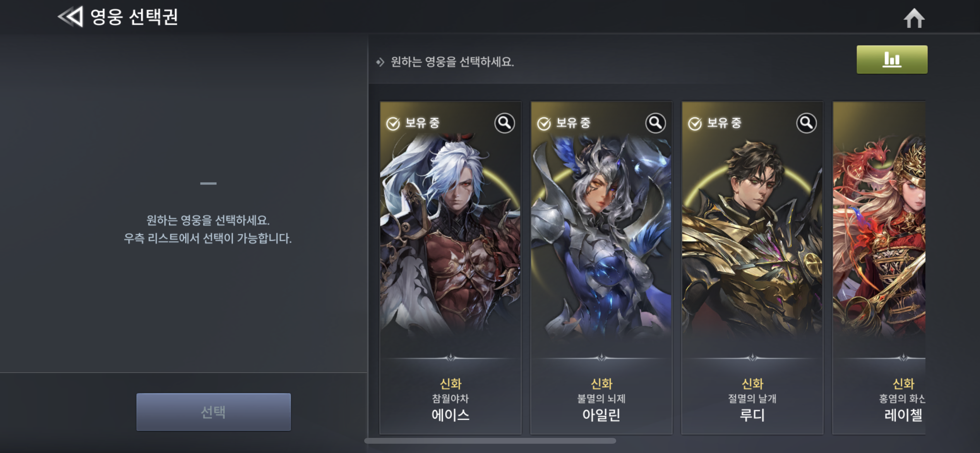Click the 보유 중 checkmark on 에이스 card

(393, 124)
